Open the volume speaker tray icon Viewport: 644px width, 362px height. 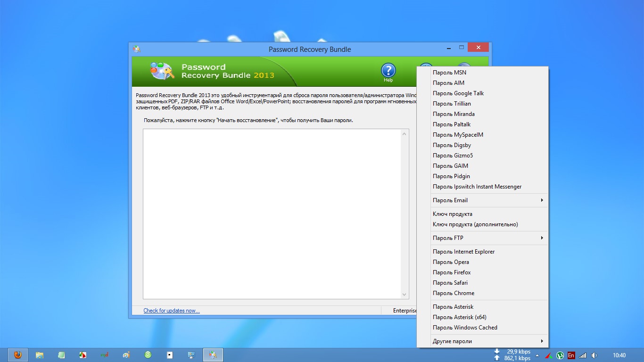coord(594,355)
